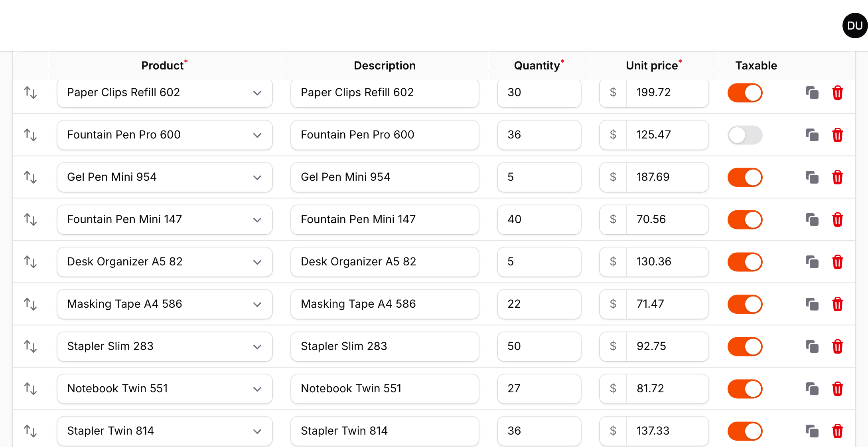
Task: Delete the Fountain Pen Mini 147 line
Action: coord(837,220)
